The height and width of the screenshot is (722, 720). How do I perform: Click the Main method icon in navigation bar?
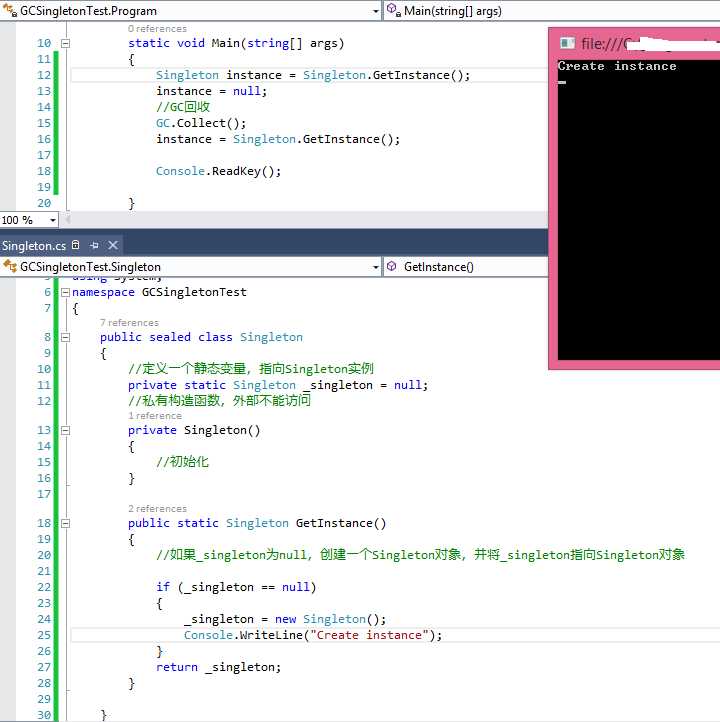[x=393, y=10]
